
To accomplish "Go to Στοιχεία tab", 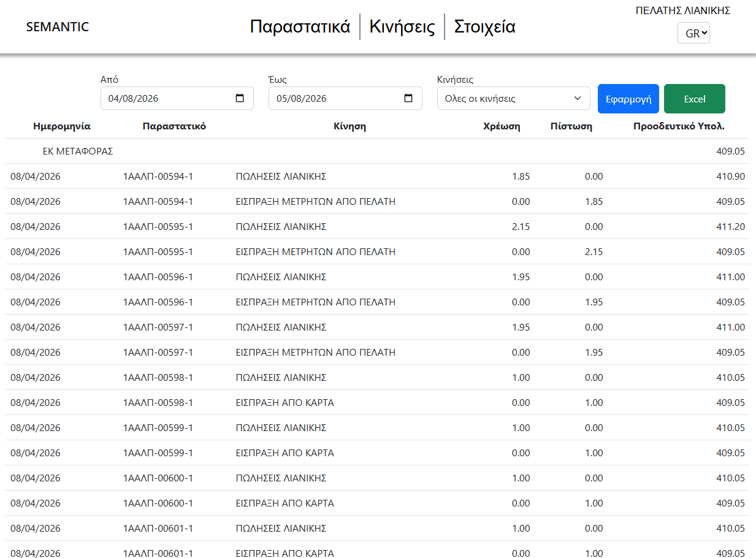I will coord(484,27).
